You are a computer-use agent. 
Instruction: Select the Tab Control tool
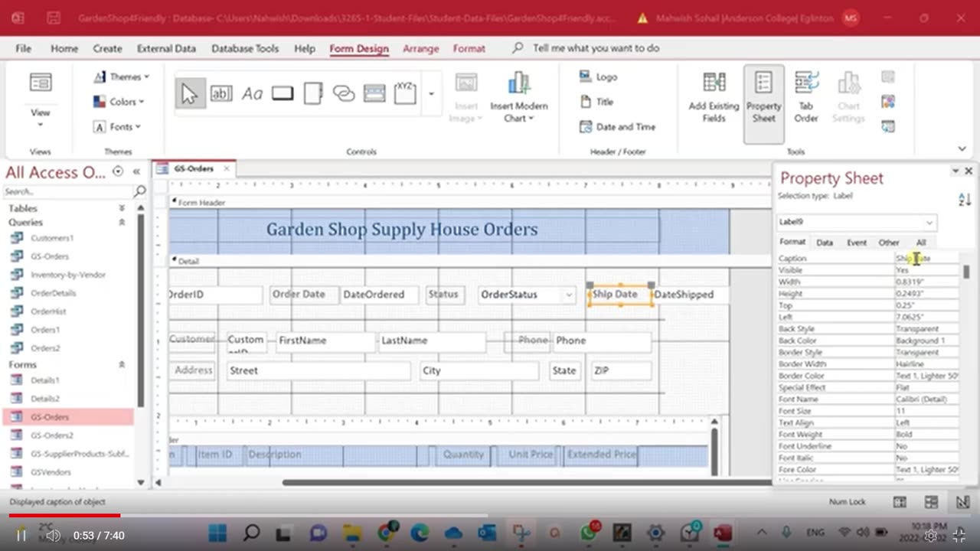[313, 93]
